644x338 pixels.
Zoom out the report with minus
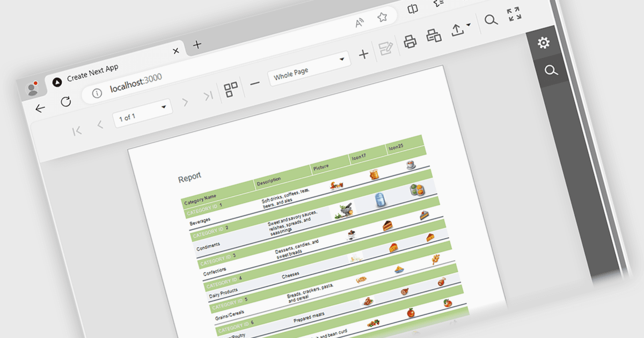[x=255, y=83]
